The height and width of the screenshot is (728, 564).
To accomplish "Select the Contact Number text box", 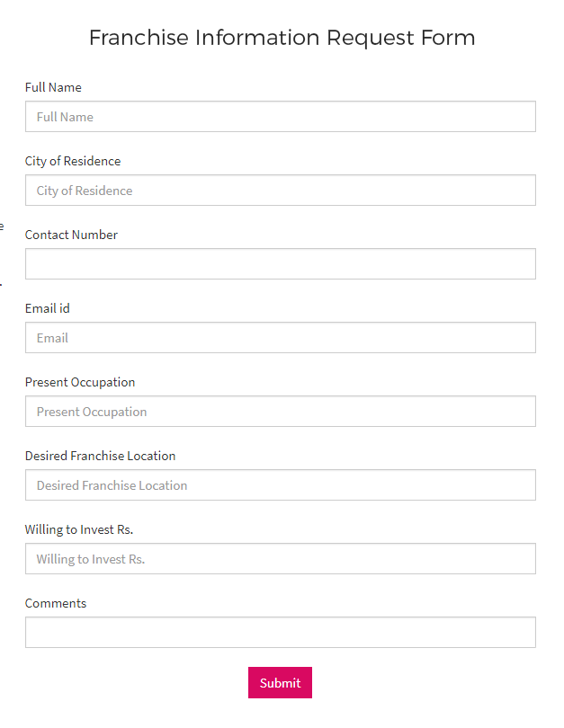I will (x=280, y=263).
